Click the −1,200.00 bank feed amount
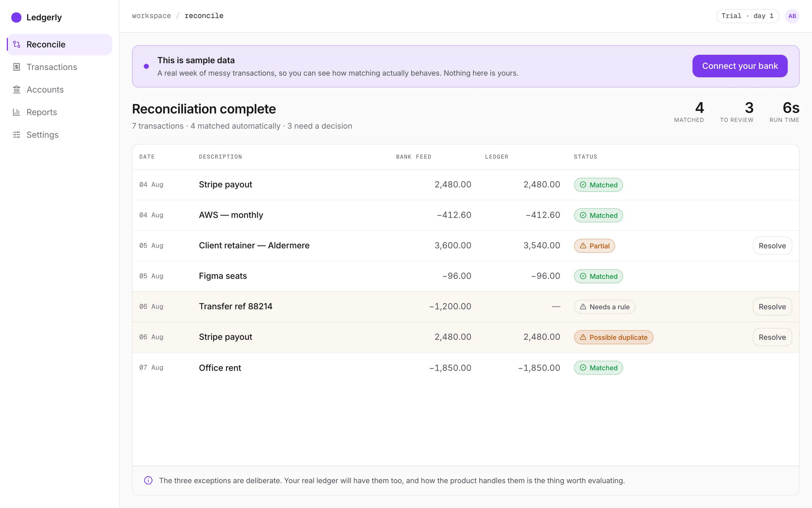The image size is (812, 508). tap(450, 306)
